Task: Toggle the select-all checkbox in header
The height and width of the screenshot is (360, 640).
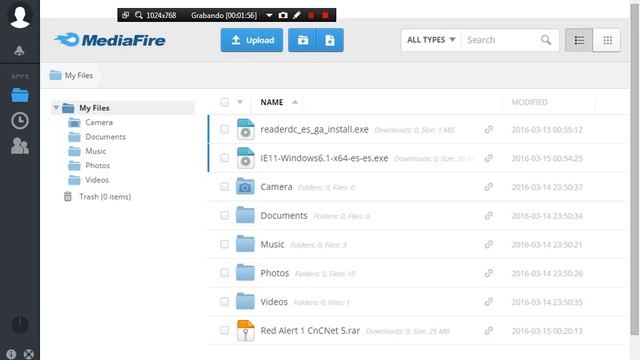Action: pyautogui.click(x=224, y=102)
